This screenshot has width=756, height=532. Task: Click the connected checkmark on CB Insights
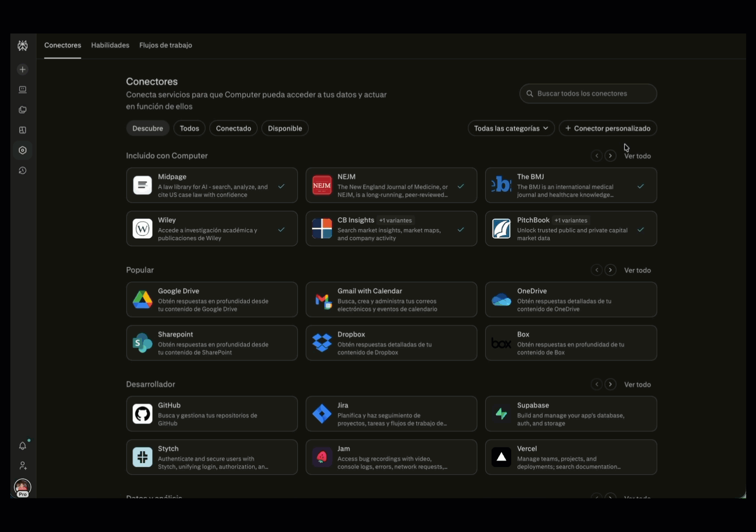click(460, 230)
